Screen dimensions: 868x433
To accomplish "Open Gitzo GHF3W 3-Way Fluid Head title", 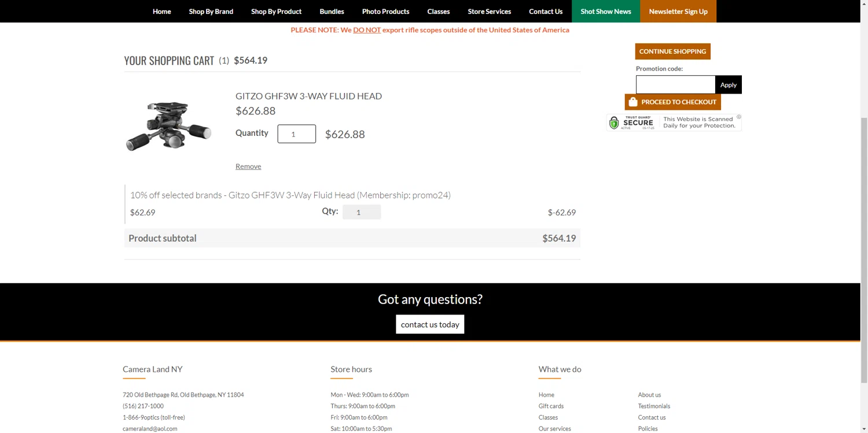I will pyautogui.click(x=308, y=96).
